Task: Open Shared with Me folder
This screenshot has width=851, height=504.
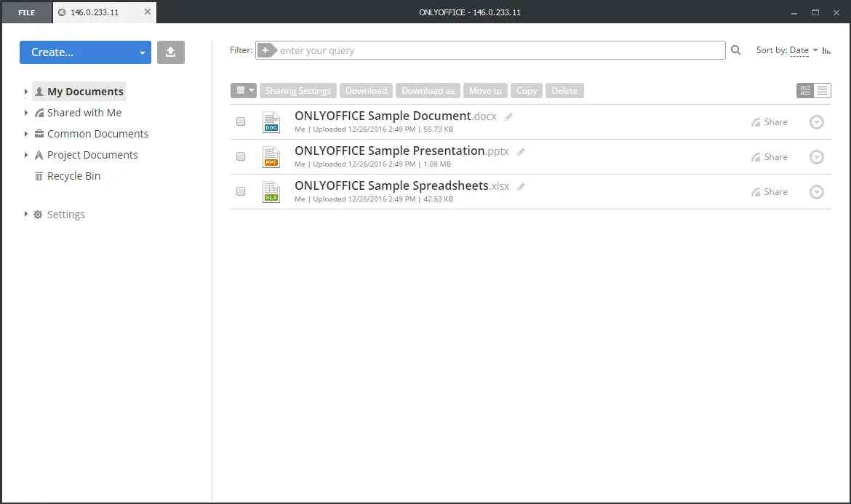Action: (x=84, y=113)
